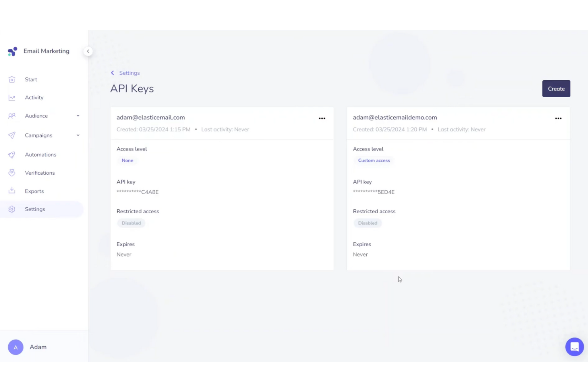The height and width of the screenshot is (392, 588).
Task: Select the Campaigns paper plane icon
Action: tap(12, 135)
